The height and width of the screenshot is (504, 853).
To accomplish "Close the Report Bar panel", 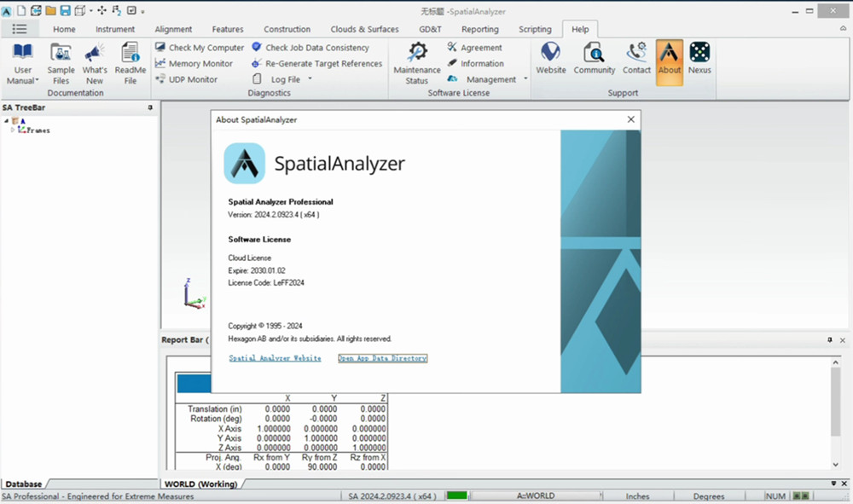I will pyautogui.click(x=842, y=339).
